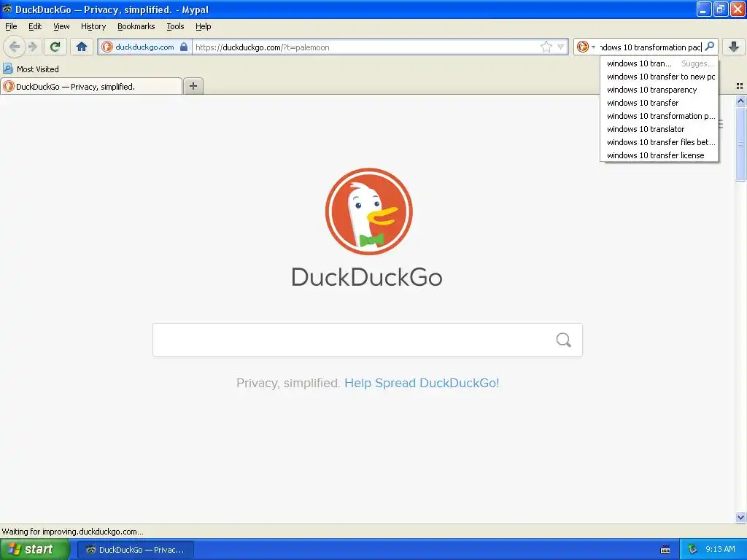Open the History menu
Screen dimensions: 747x560
93,26
